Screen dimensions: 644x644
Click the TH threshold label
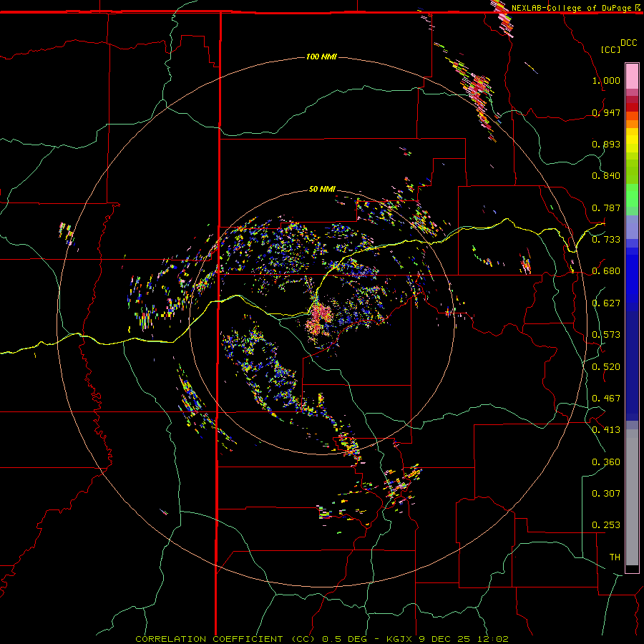click(x=615, y=557)
